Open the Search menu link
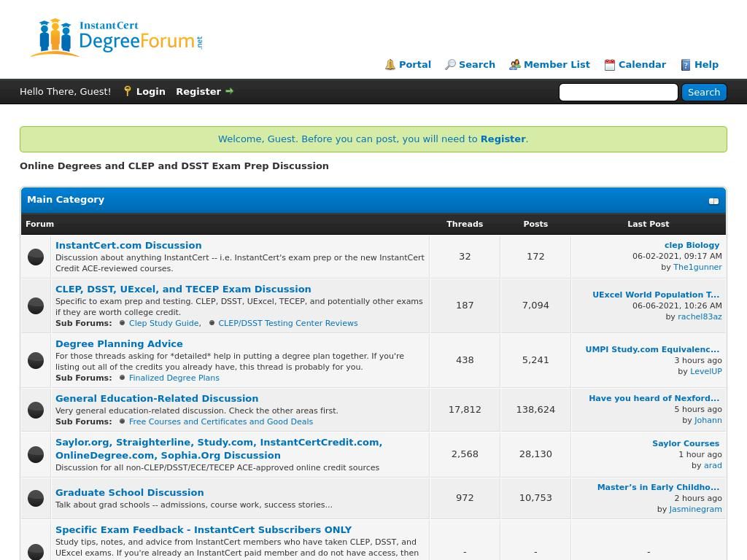747x560 pixels. [x=477, y=64]
